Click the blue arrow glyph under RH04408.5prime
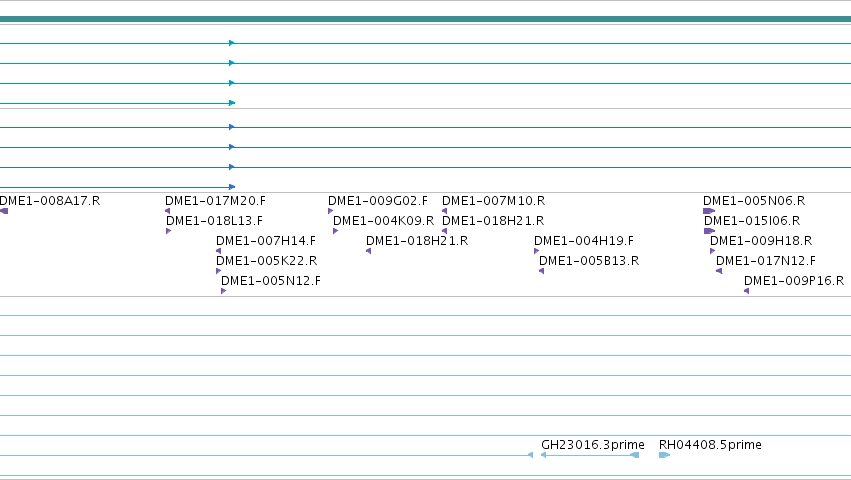The image size is (851, 480). [664, 455]
